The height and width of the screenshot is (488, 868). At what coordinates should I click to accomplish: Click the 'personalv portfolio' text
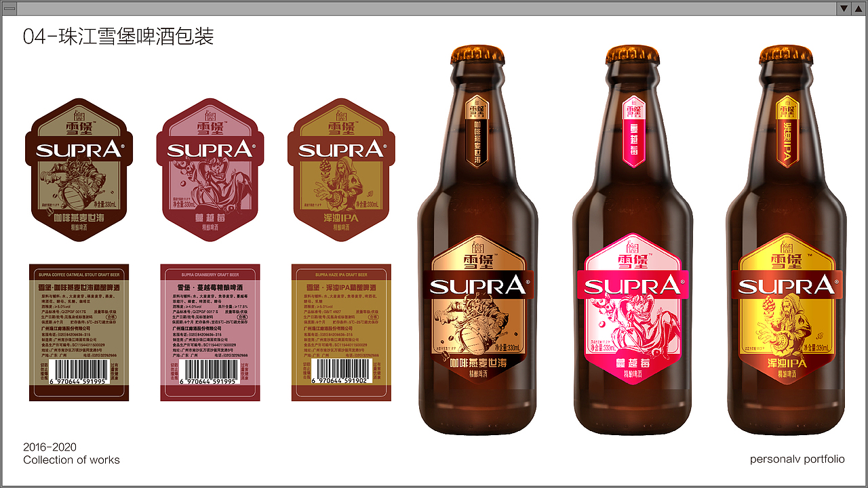(797, 460)
